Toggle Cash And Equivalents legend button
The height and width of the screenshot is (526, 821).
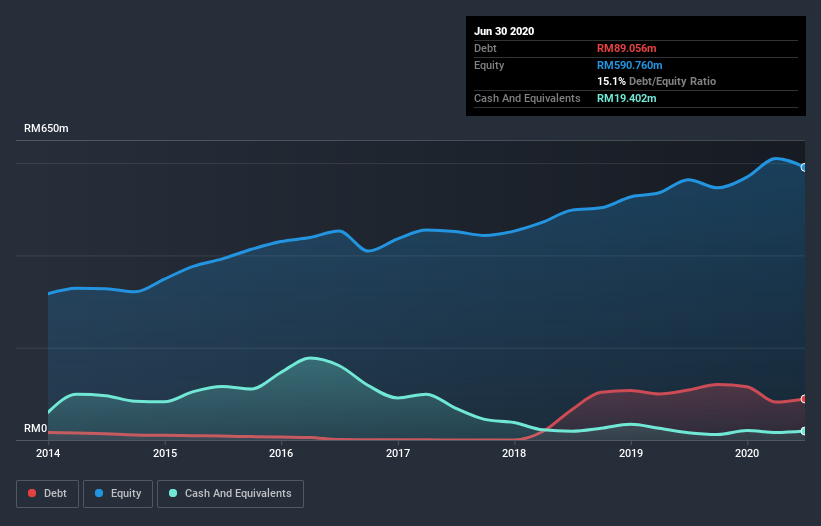click(x=230, y=494)
